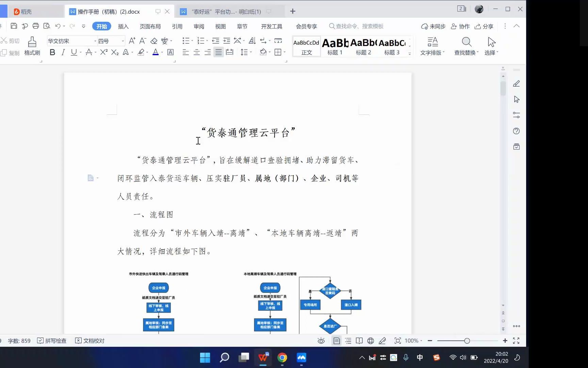This screenshot has width=588, height=368.
Task: Expand the styles gallery
Action: [x=410, y=53]
